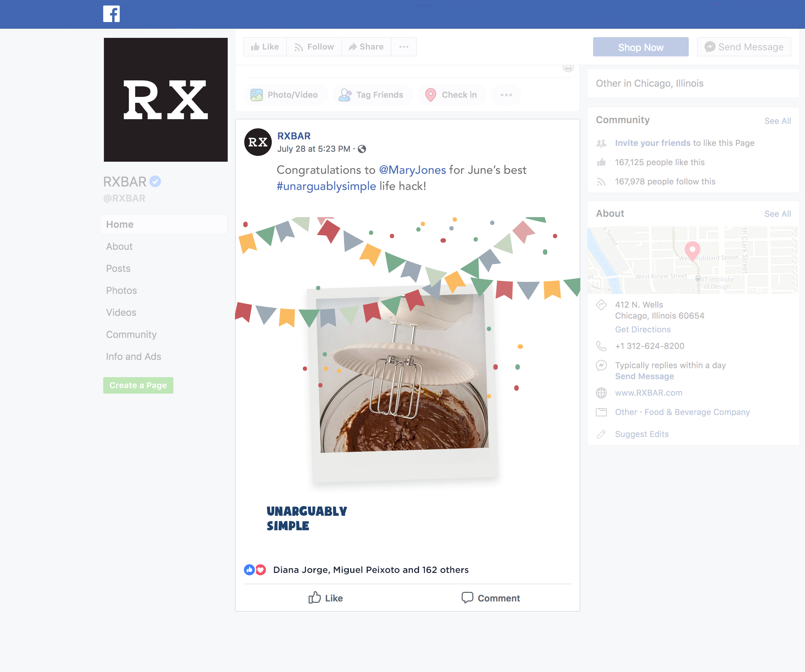Click the mixer life hack photo
The width and height of the screenshot is (805, 672).
[x=403, y=374]
